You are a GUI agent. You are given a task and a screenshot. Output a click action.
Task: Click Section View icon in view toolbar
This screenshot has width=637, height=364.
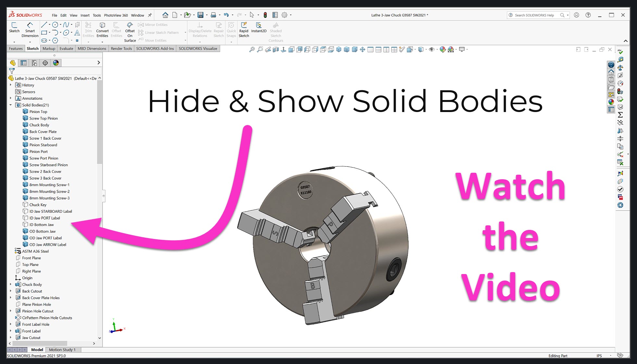coord(276,49)
